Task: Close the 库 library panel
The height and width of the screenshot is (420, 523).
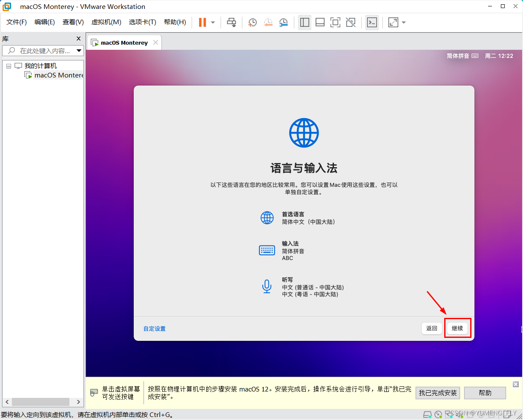Action: [x=78, y=39]
